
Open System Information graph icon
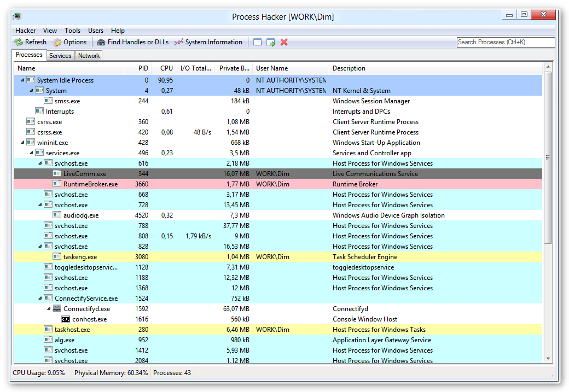coord(179,42)
